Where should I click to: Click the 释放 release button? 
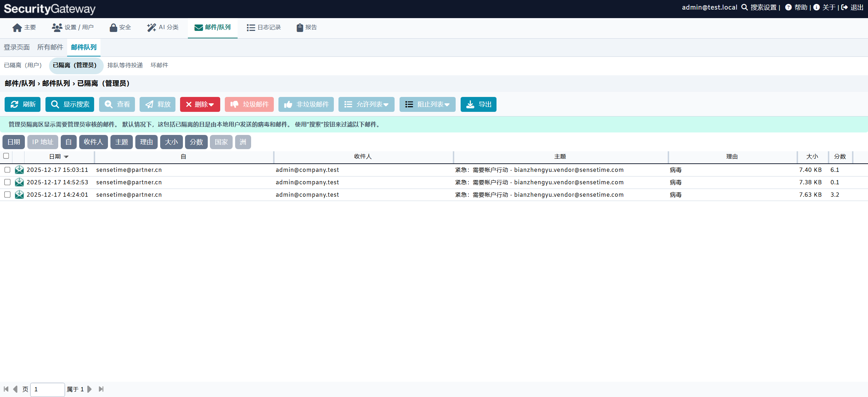[157, 104]
